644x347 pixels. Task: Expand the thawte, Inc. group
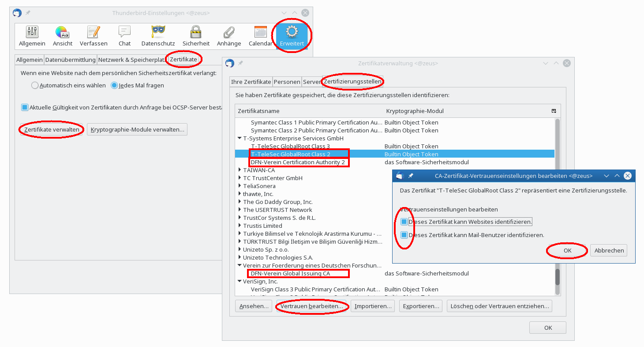tap(240, 194)
